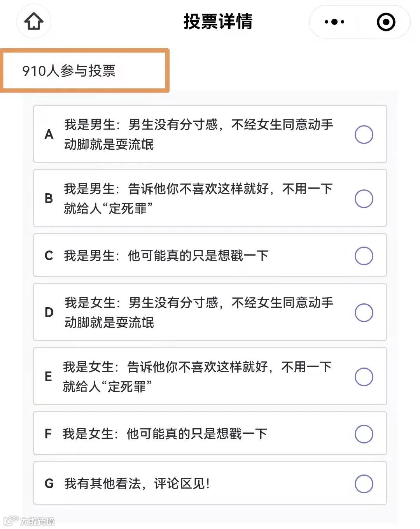Tap option text 我是男生:他可能真的只是想戳一下

point(166,256)
